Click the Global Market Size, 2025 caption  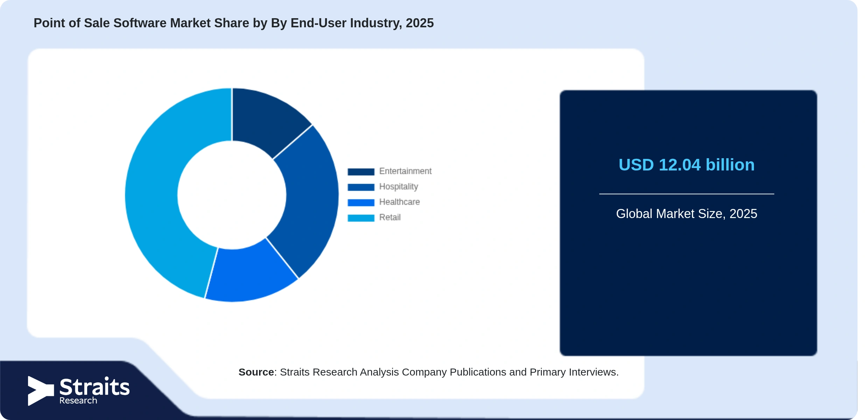686,213
